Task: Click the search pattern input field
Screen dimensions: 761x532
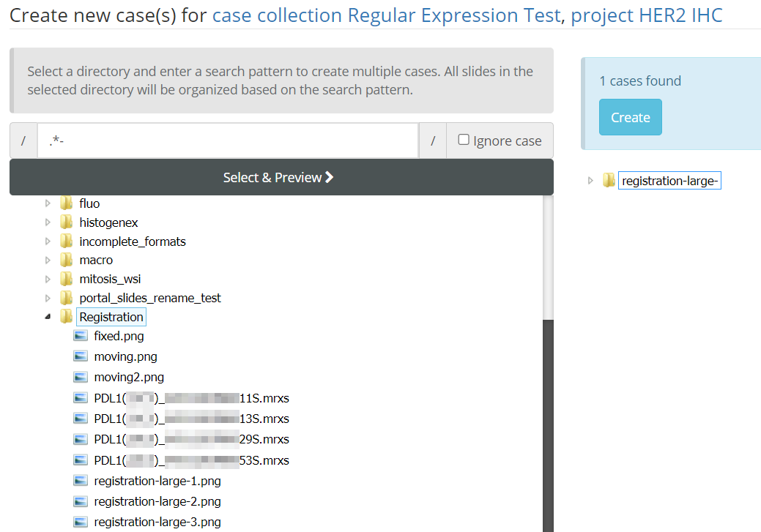Action: point(227,141)
